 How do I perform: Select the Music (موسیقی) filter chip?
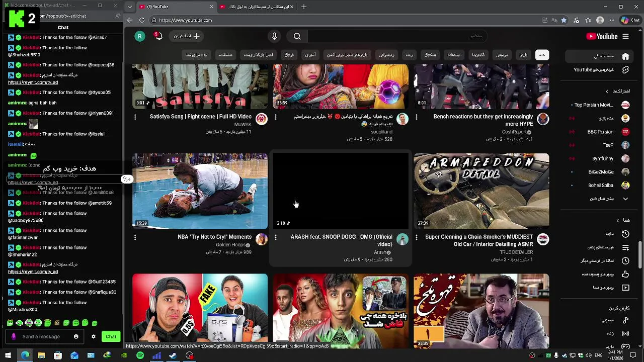tap(502, 55)
